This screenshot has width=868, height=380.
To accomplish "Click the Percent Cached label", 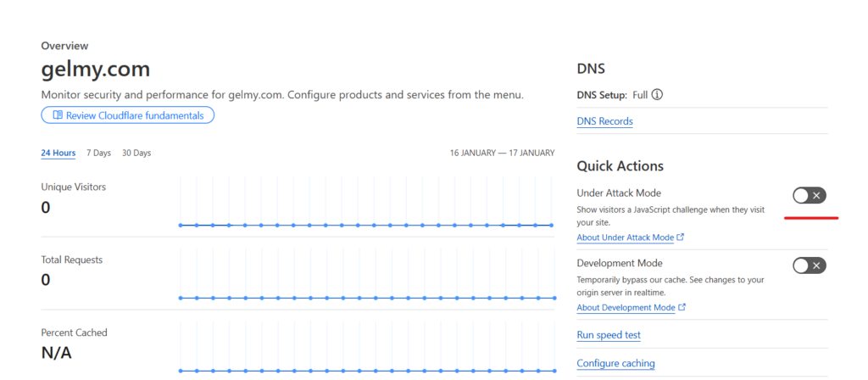I will tap(75, 332).
